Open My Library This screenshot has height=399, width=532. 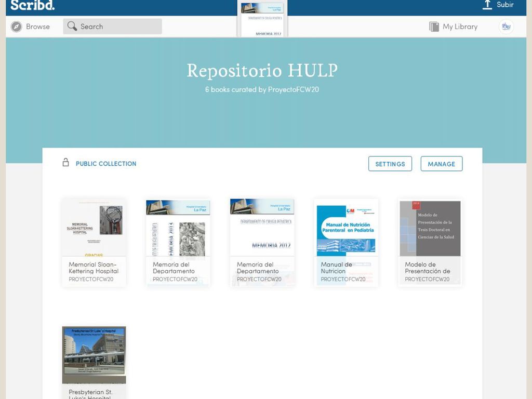[460, 26]
